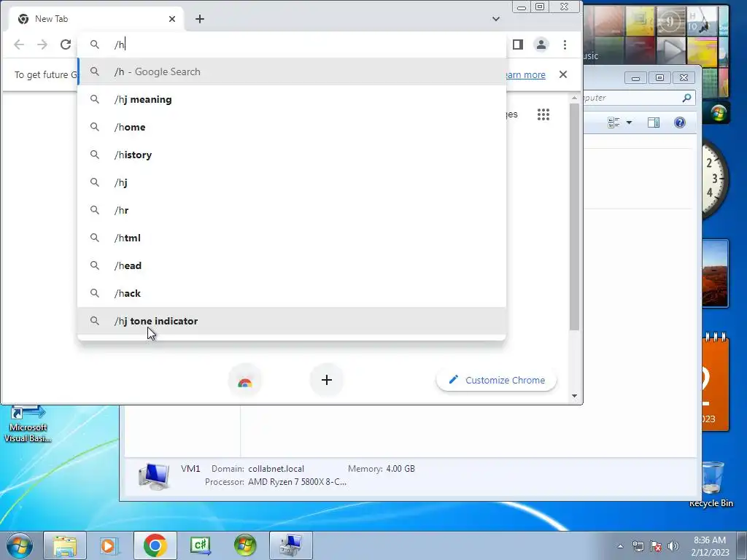The image size is (747, 560).
Task: Open the Windows flag taskbar application
Action: pos(245,545)
